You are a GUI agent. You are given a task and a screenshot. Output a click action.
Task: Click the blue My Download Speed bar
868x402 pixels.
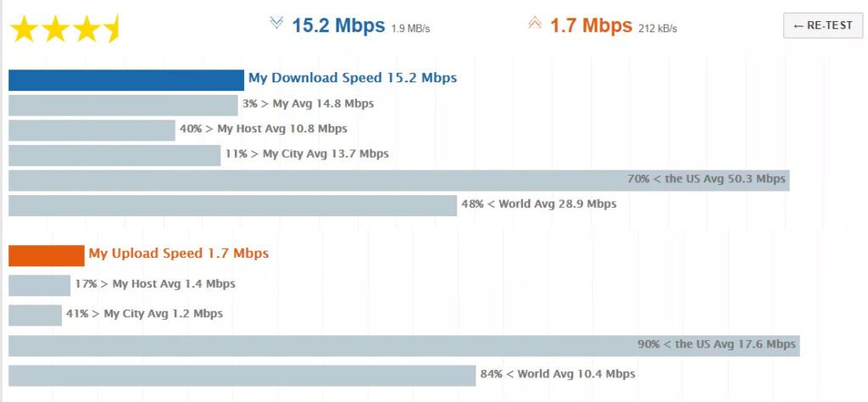[126, 80]
